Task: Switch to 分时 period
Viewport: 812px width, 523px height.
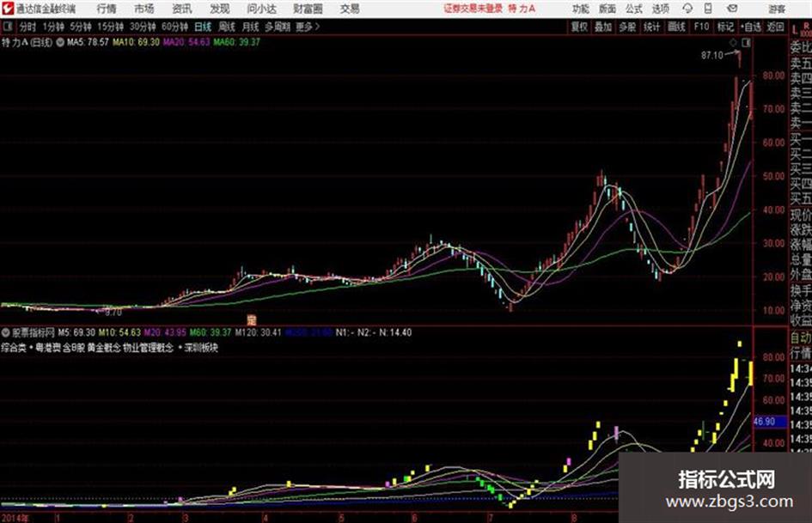Action: (28, 27)
